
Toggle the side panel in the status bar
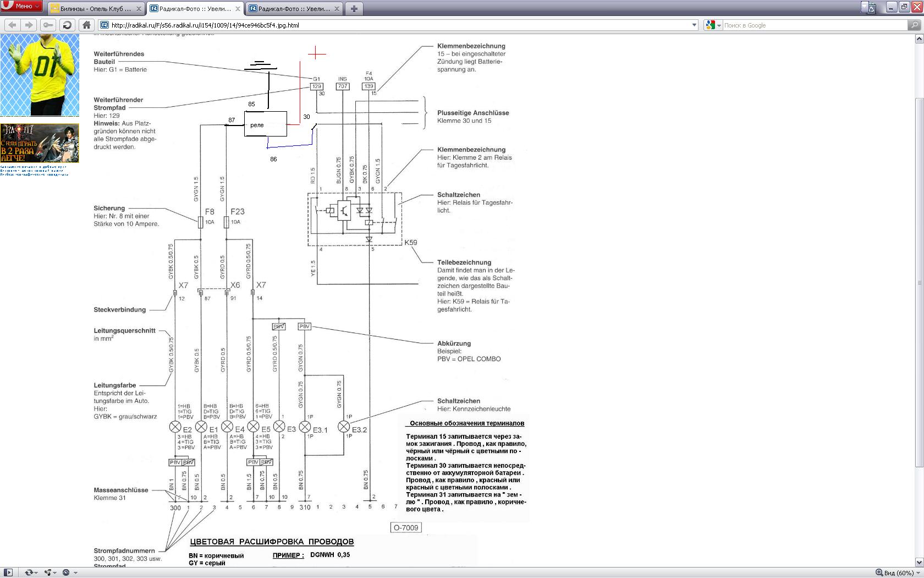tap(8, 572)
